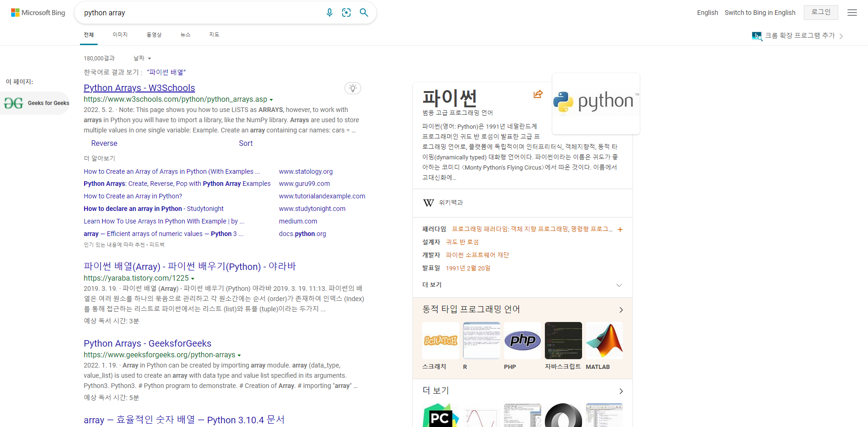Viewport: 868px width, 427px height.
Task: Open Learn How To Use Arrays link
Action: pos(164,221)
